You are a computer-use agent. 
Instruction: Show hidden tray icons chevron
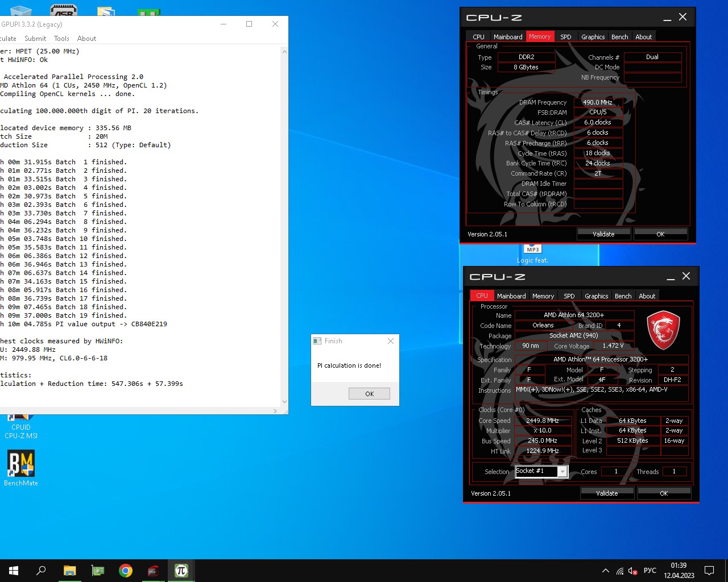click(606, 571)
